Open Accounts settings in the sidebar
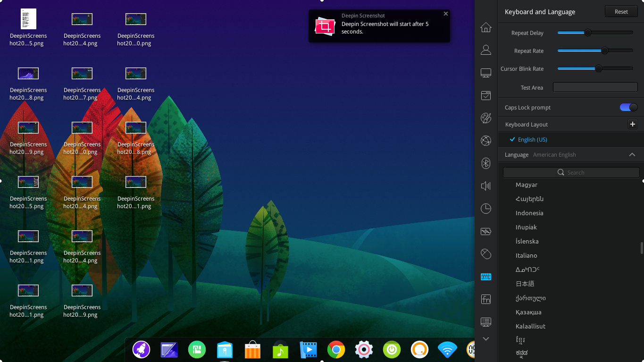The width and height of the screenshot is (644, 362). (485, 50)
